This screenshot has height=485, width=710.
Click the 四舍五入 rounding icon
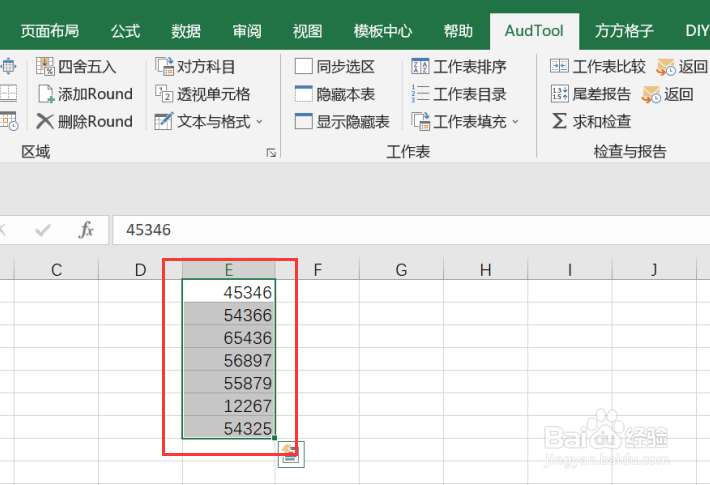pos(45,67)
